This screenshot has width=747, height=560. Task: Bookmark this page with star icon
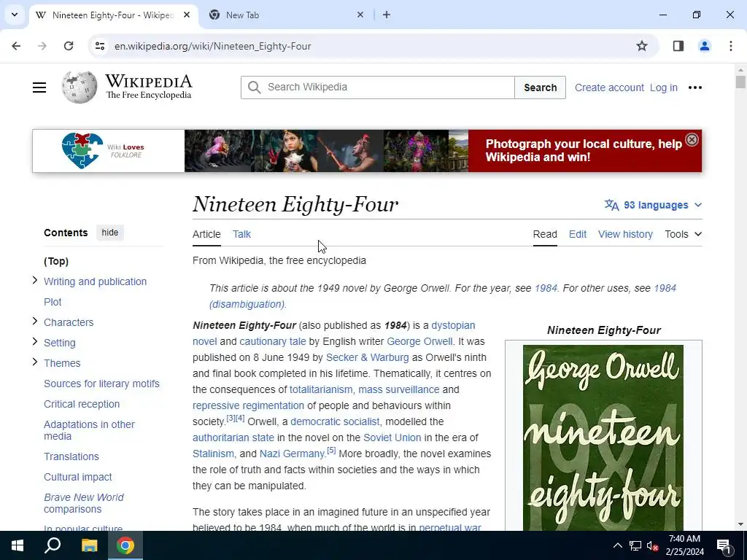coord(642,46)
